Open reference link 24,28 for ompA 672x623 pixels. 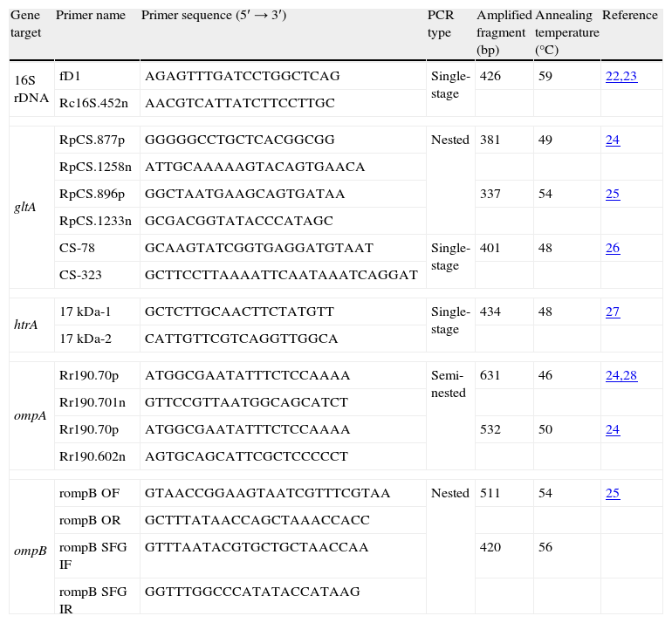coord(621,375)
